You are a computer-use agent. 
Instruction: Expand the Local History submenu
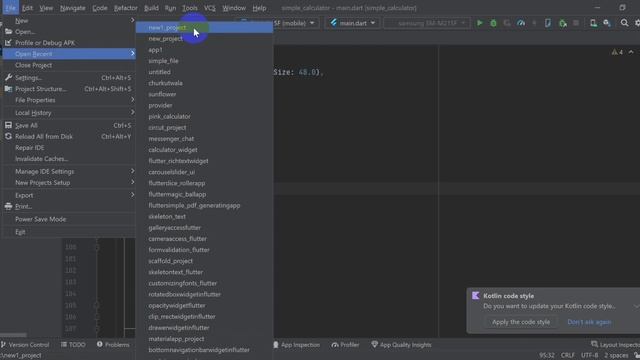coord(69,113)
